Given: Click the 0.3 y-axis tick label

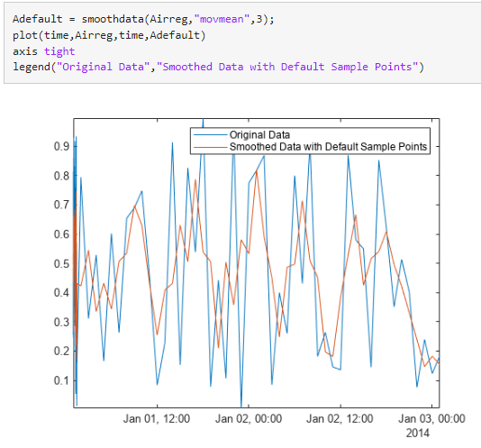Looking at the screenshot, I should (61, 322).
